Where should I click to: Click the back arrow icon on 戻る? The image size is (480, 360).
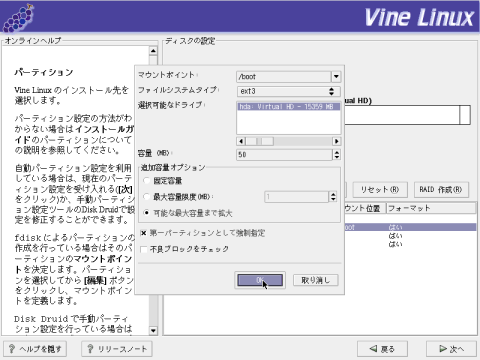pos(373,349)
